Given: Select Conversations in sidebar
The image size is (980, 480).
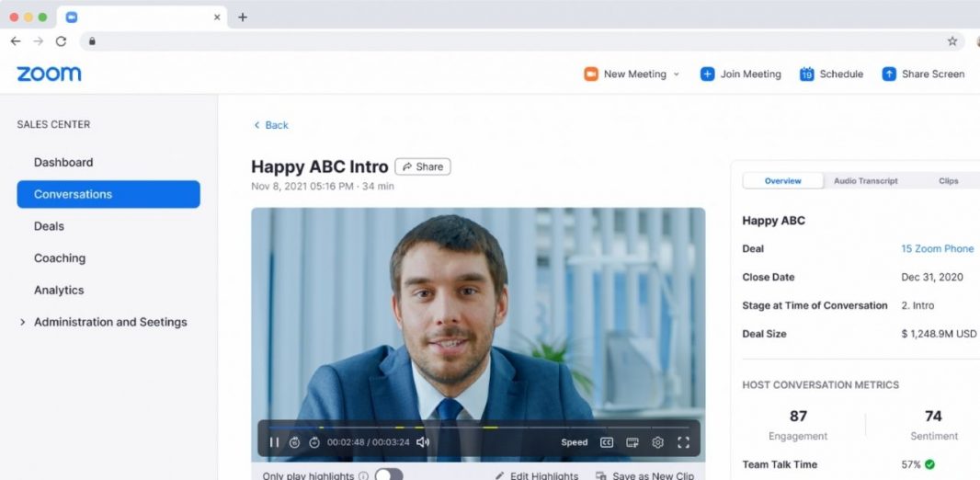Looking at the screenshot, I should tap(108, 194).
